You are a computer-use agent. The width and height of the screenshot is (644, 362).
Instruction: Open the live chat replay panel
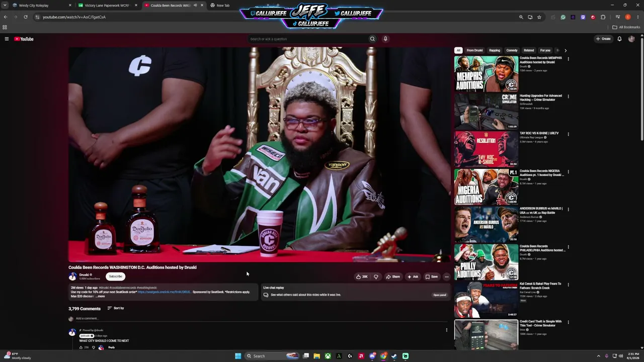(x=440, y=295)
